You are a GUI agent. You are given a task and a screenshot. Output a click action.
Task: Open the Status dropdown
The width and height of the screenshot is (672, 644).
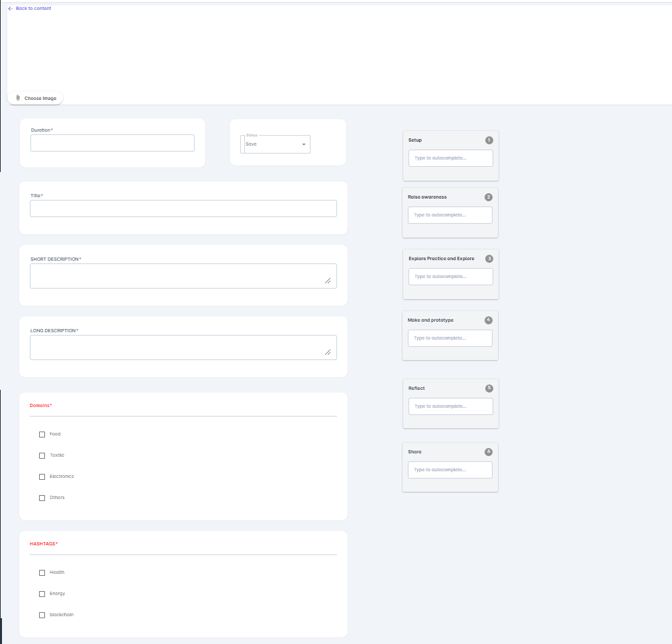click(277, 144)
